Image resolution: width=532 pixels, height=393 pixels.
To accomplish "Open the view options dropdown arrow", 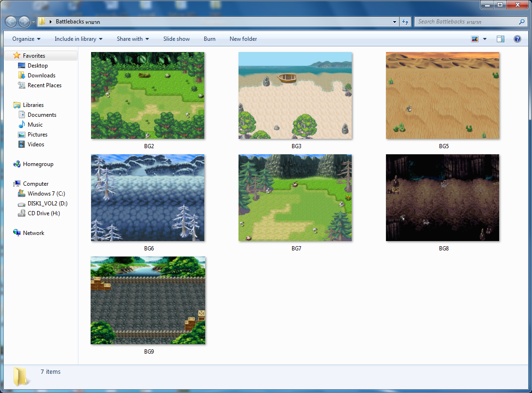I will click(x=485, y=39).
